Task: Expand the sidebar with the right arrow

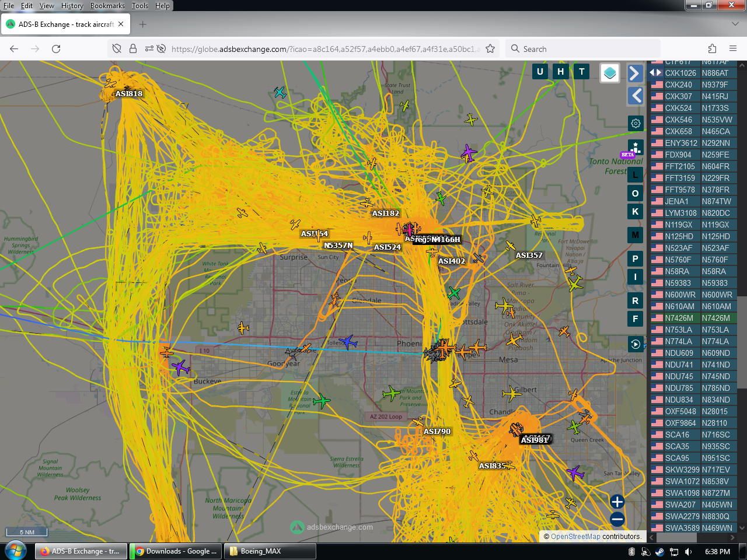Action: [636, 73]
